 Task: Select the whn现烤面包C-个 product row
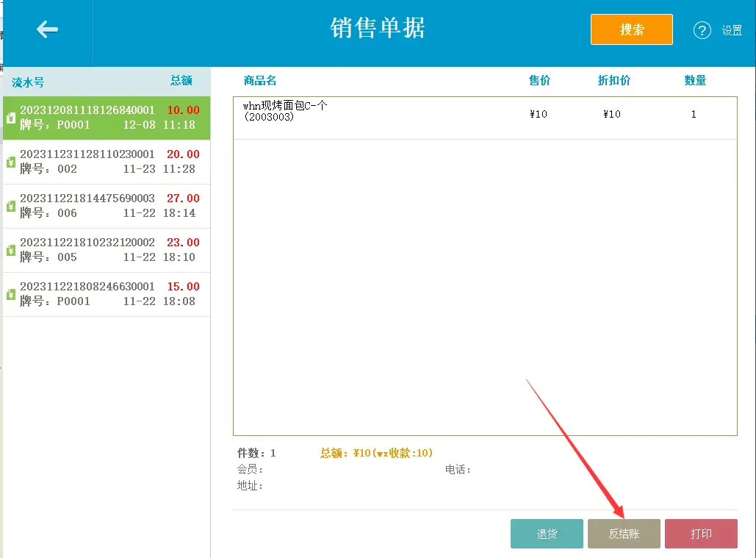point(485,118)
